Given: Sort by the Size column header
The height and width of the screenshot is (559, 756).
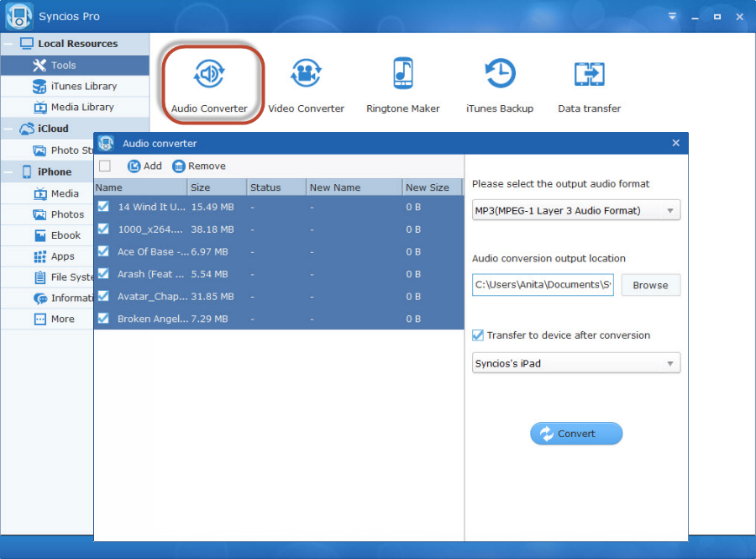Looking at the screenshot, I should [217, 187].
